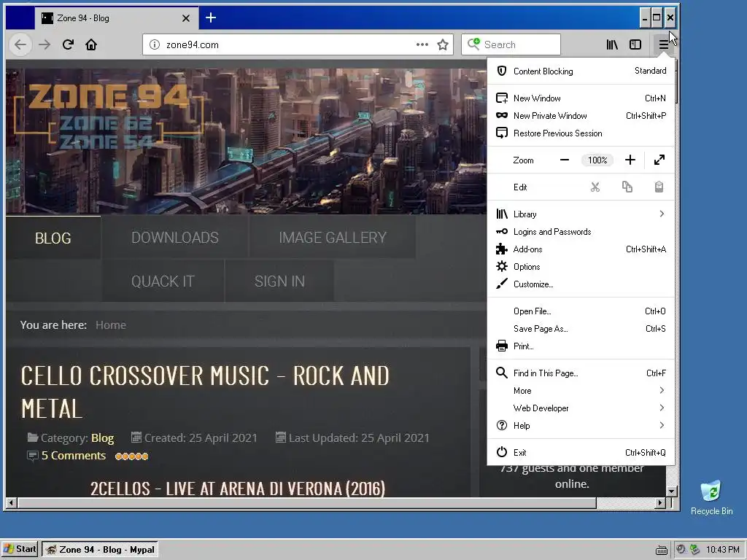Open a new tab with plus button

211,18
